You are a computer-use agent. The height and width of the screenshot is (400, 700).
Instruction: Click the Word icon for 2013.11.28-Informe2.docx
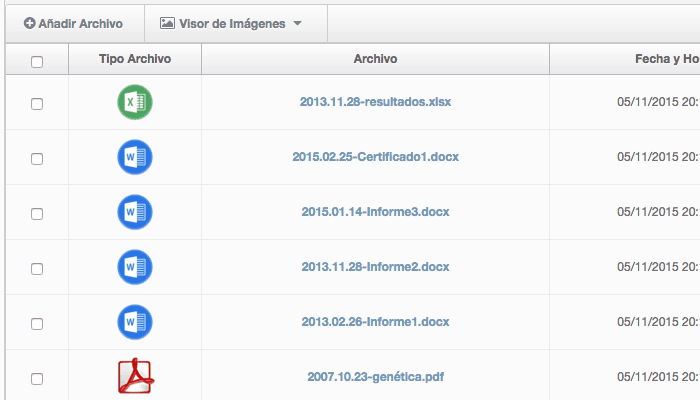coord(135,267)
